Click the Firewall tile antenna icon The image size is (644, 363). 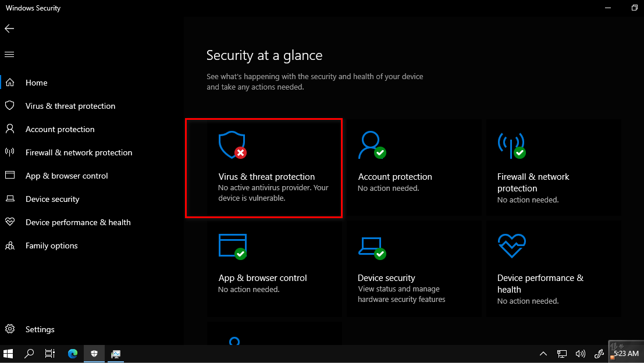pyautogui.click(x=511, y=145)
